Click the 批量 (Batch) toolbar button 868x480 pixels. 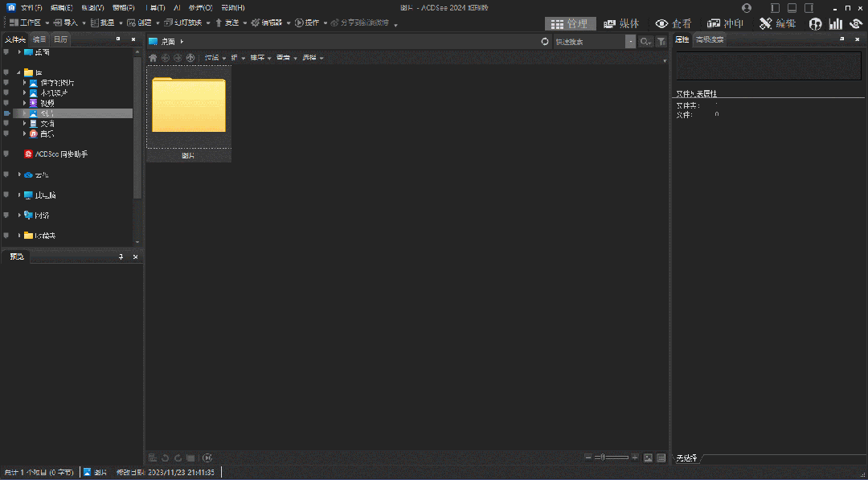[103, 23]
